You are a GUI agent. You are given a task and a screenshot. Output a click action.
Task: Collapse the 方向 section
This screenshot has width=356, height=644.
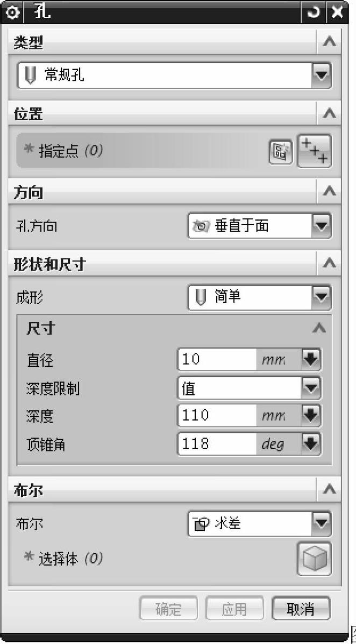tap(329, 191)
